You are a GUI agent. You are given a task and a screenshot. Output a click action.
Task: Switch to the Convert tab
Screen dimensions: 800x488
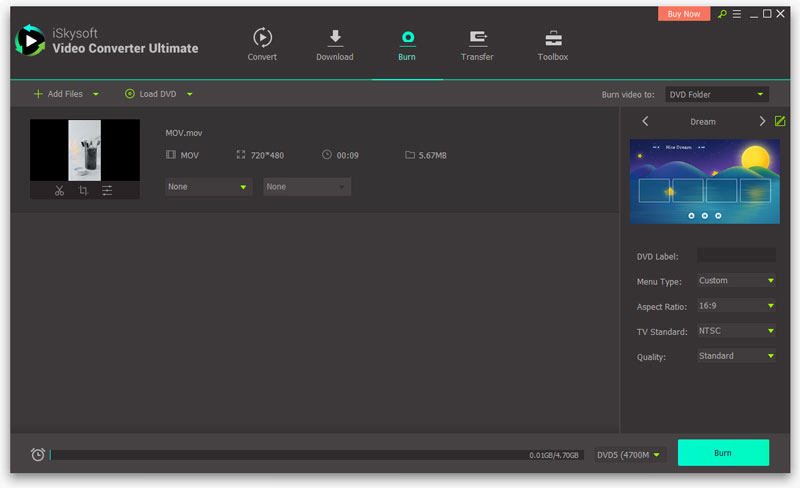click(262, 45)
